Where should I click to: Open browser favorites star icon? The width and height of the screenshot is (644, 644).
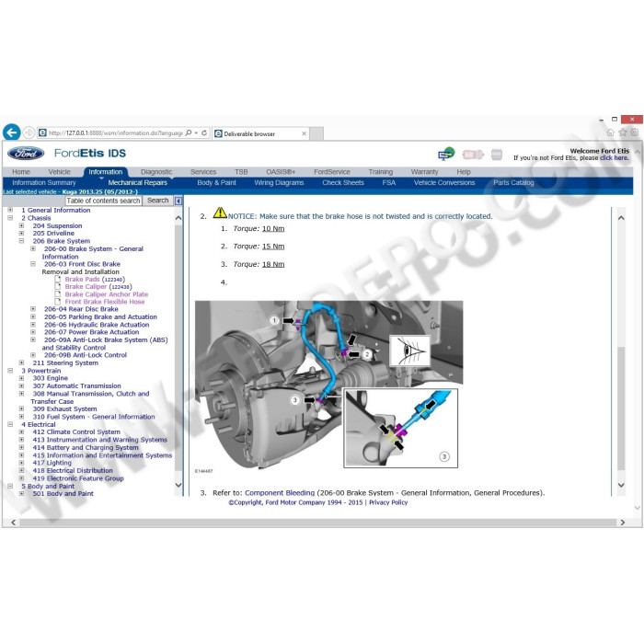623,132
